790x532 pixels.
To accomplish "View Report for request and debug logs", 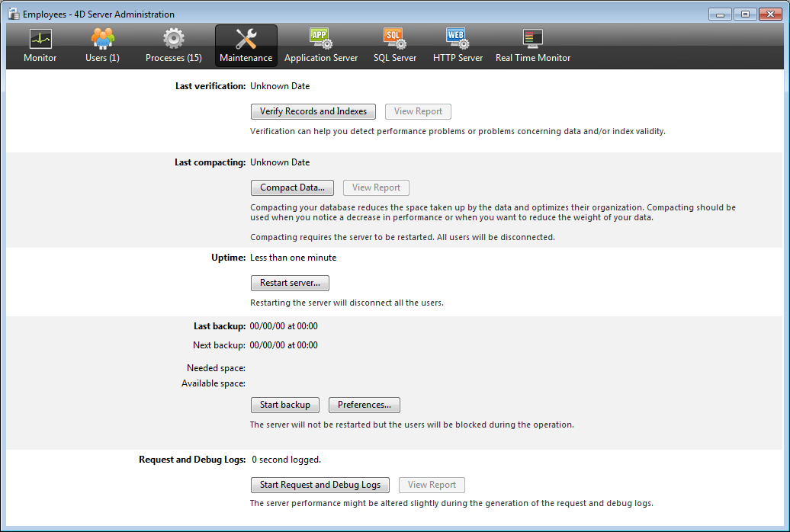I will (432, 485).
